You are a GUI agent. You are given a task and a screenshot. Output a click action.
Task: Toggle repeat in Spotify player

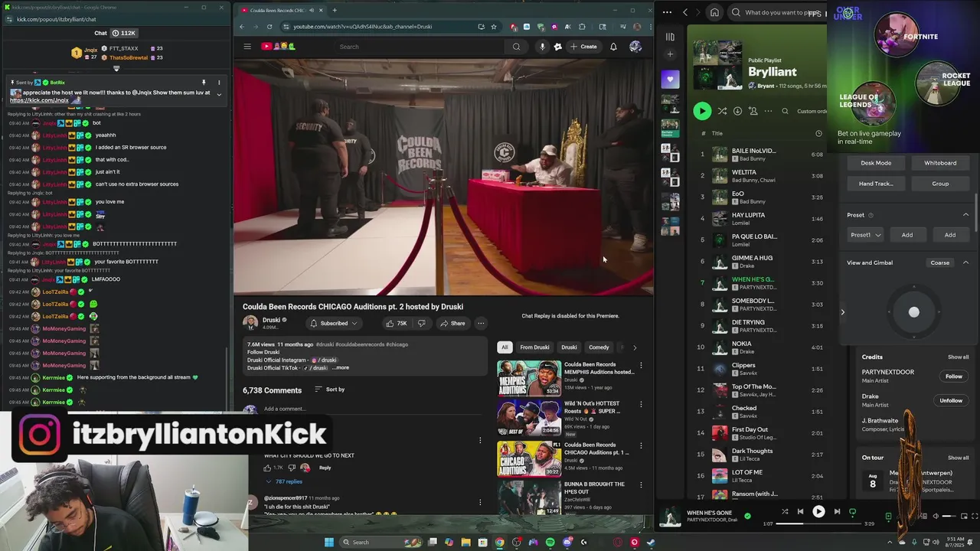click(x=852, y=511)
